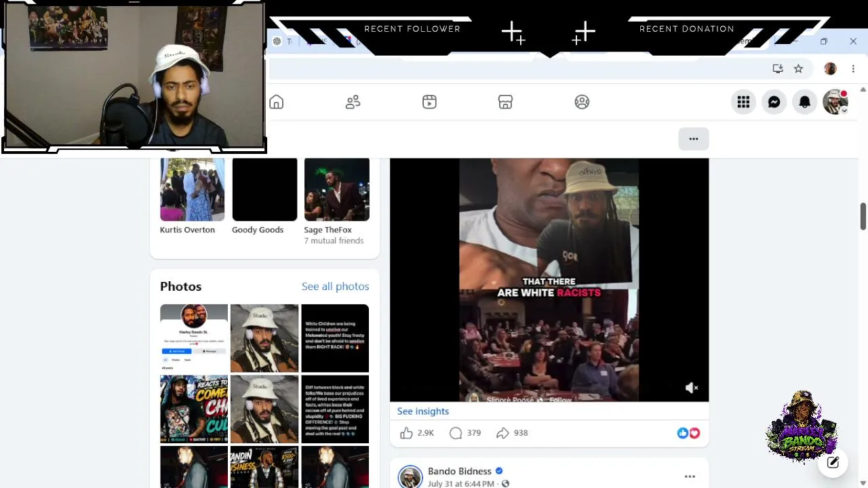
Task: Click the 938 share count
Action: [521, 433]
